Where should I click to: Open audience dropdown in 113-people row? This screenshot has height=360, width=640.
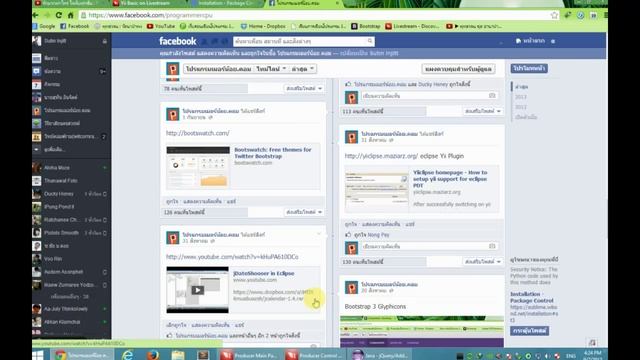pos(482,111)
